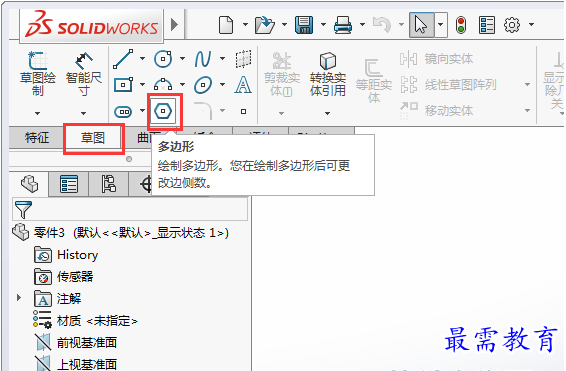The height and width of the screenshot is (371, 566).
Task: Select the Arc sketch tool
Action: pyautogui.click(x=163, y=85)
